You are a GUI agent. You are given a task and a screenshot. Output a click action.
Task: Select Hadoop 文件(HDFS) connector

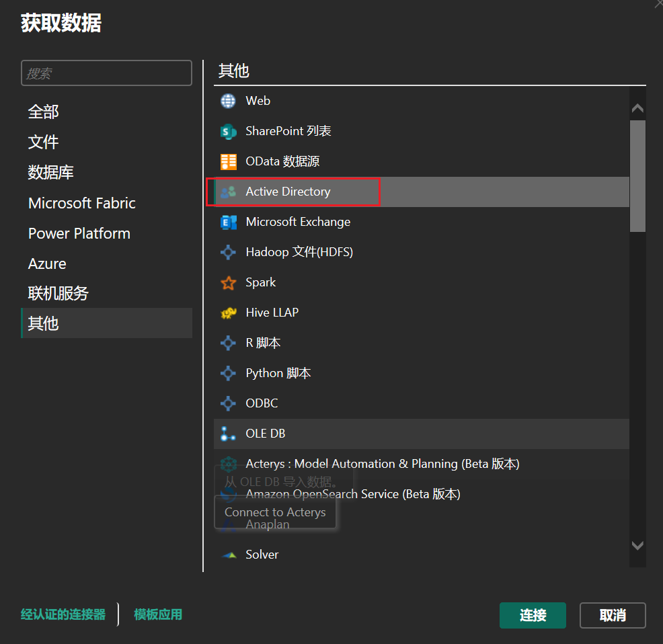point(422,253)
